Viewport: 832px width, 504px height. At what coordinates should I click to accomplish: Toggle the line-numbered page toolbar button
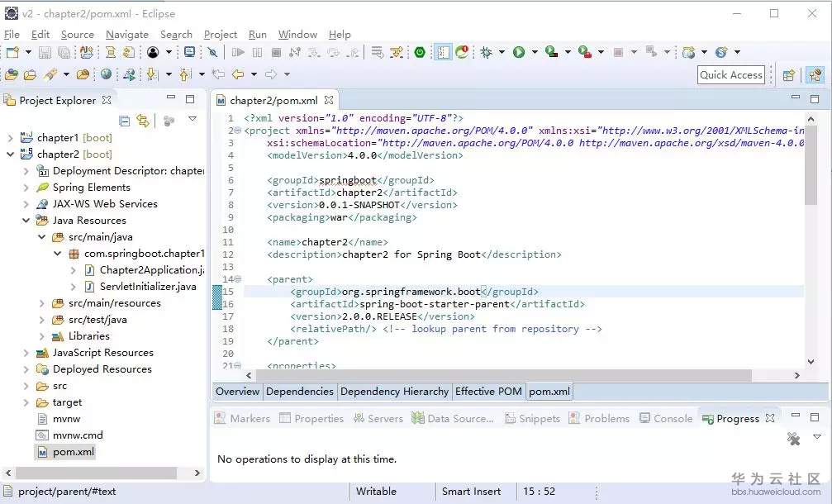444,52
